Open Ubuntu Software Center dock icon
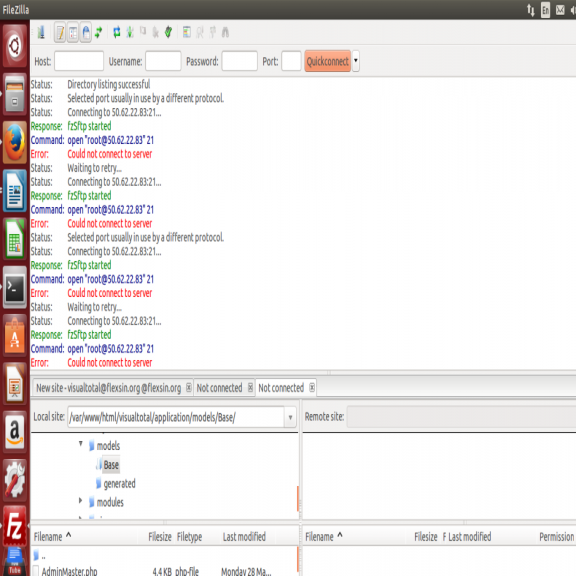The height and width of the screenshot is (576, 576). click(x=15, y=336)
